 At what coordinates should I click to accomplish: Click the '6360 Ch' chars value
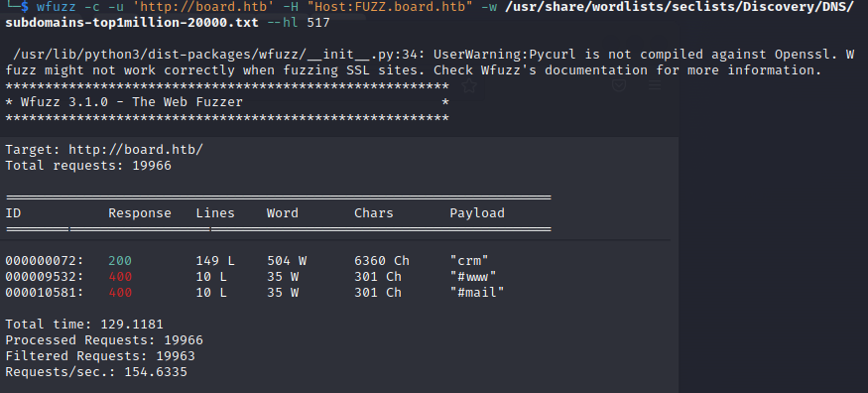click(x=382, y=261)
